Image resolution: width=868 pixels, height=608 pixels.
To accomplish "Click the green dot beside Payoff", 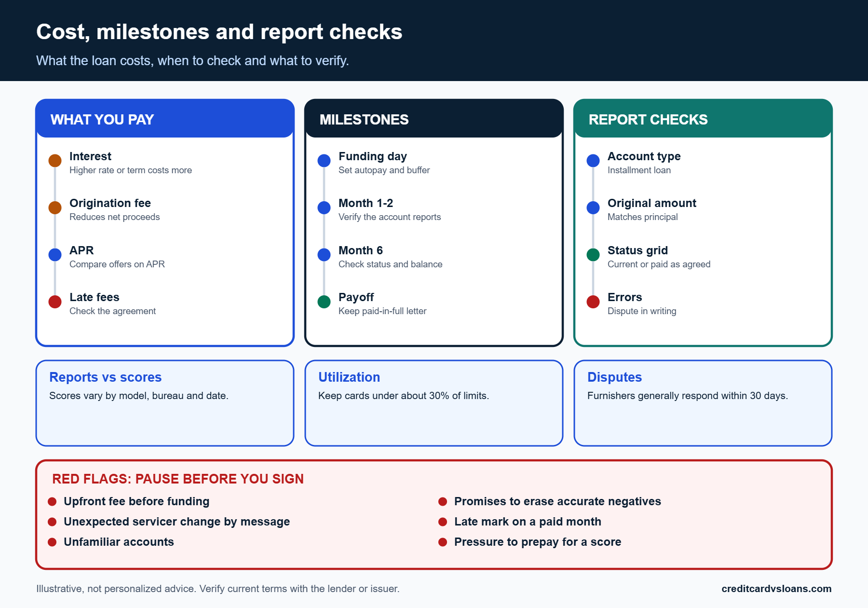I will pyautogui.click(x=324, y=302).
